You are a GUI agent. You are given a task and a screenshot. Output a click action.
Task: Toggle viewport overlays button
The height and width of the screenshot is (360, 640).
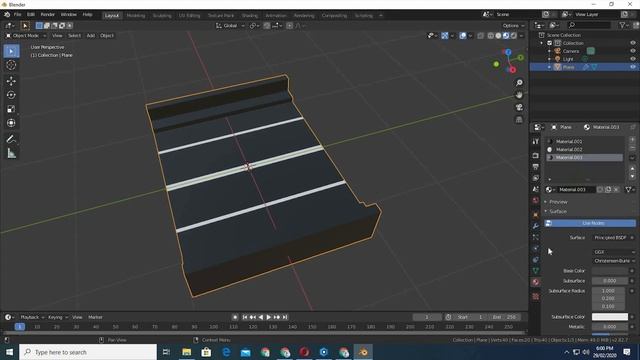[x=462, y=36]
